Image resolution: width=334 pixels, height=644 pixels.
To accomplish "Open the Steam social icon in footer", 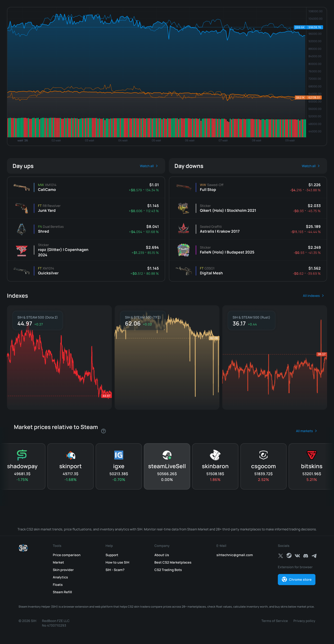I will (289, 555).
